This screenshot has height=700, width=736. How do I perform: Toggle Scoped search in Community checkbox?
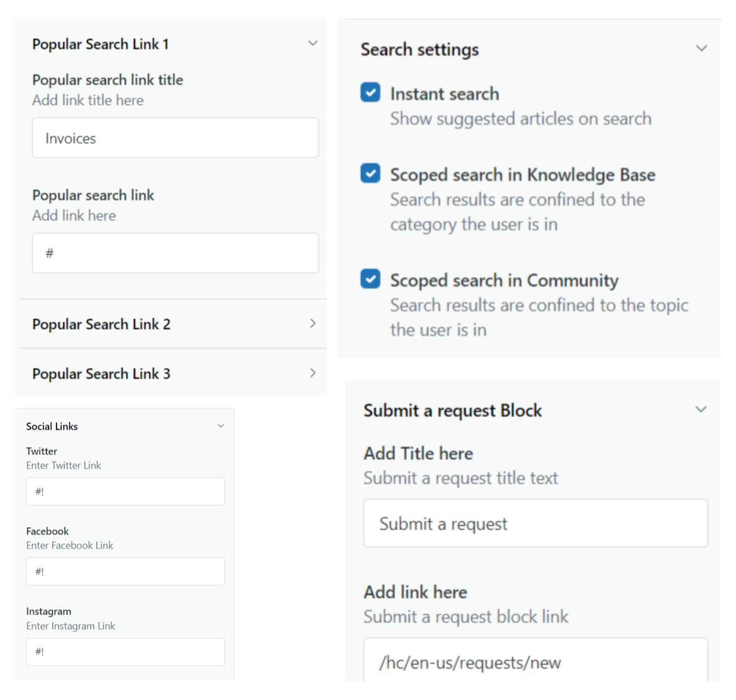tap(370, 279)
